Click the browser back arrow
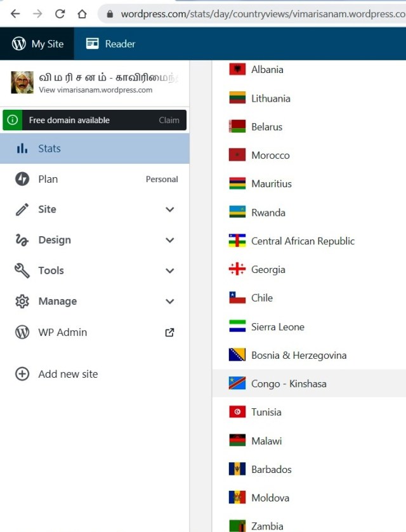Screen dimensions: 406x532 15,13
